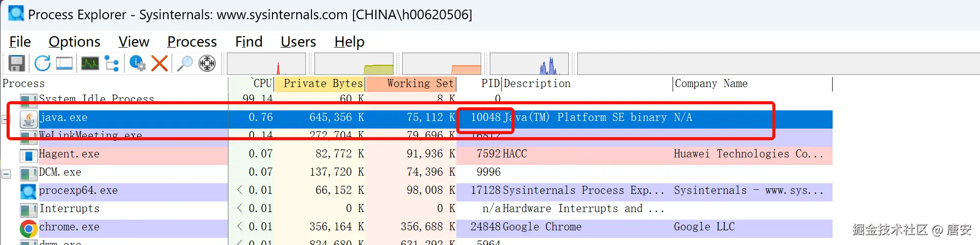This screenshot has width=980, height=245.
Task: Click the PID value 10048
Action: 486,118
